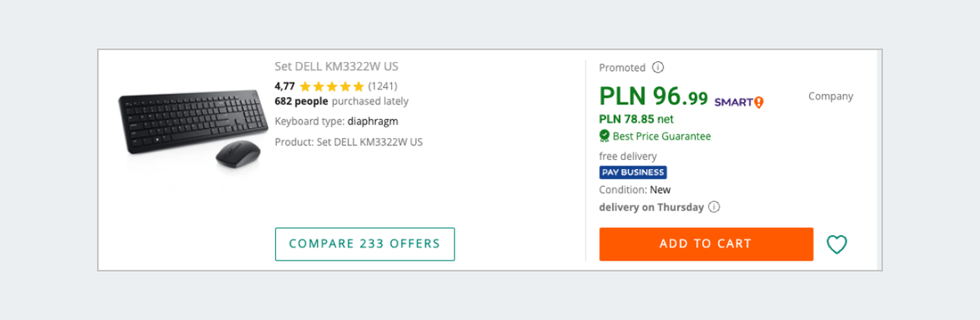Open COMPARE 233 OFFERS

click(x=364, y=244)
